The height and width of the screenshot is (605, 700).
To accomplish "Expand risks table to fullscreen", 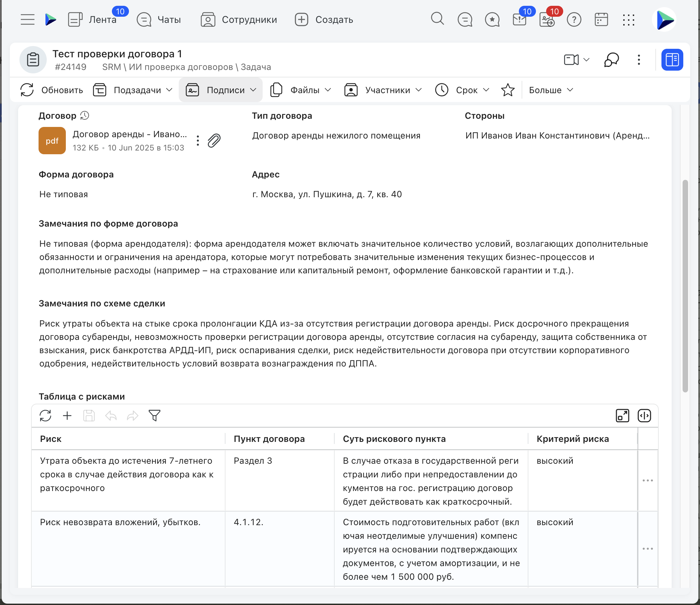I will click(623, 416).
